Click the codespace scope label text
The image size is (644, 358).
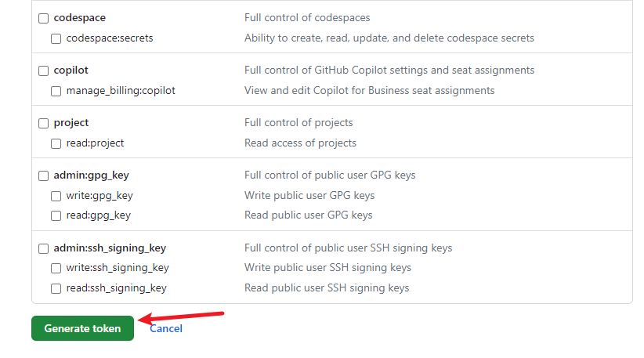point(80,18)
